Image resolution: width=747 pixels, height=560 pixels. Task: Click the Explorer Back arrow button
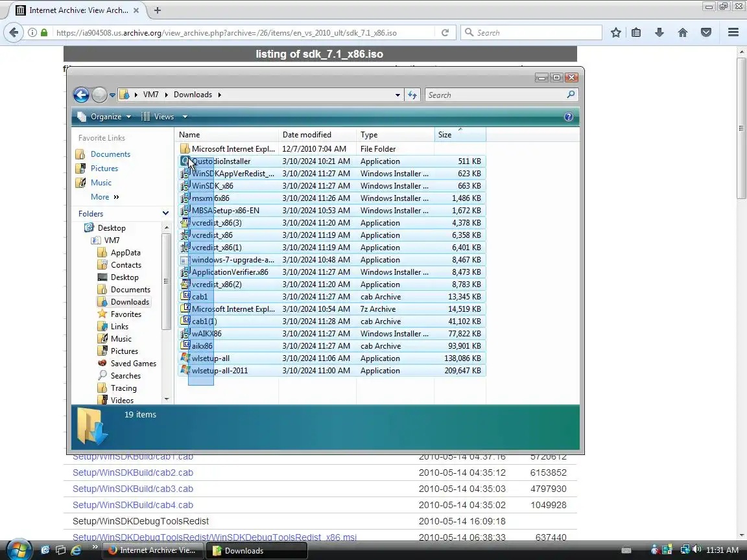click(81, 95)
